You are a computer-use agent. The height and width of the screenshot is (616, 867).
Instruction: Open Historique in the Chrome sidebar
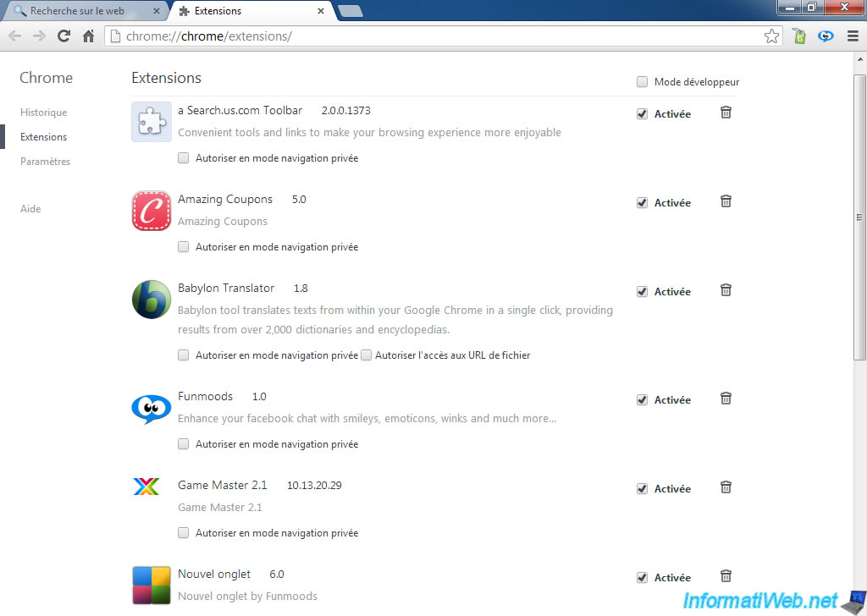(44, 113)
